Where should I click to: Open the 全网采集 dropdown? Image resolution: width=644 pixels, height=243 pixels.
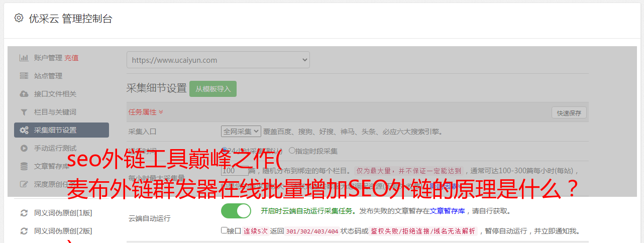[241, 132]
